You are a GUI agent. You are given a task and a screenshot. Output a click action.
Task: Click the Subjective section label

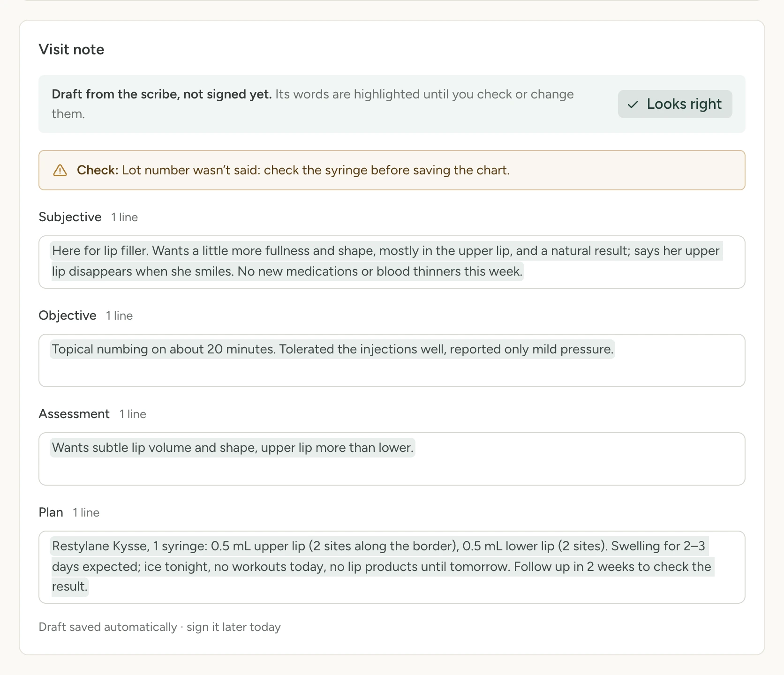coord(70,217)
